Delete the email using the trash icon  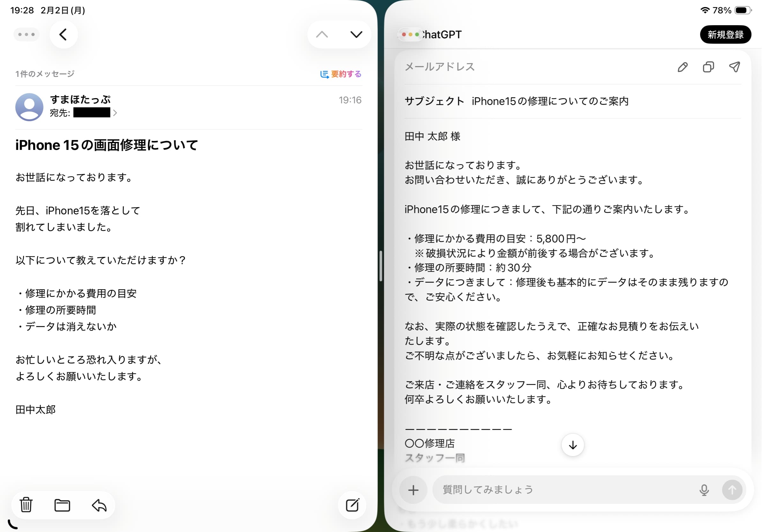(x=26, y=506)
